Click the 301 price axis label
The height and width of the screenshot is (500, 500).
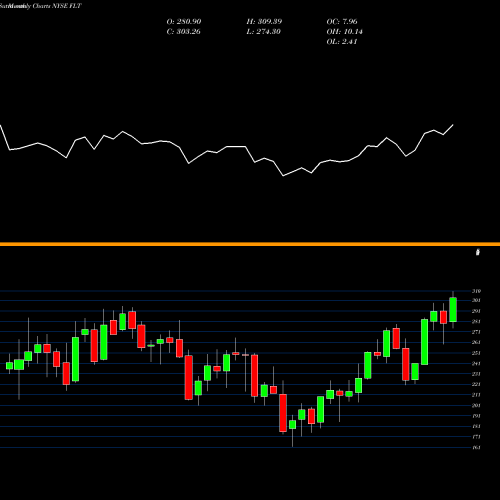click(x=476, y=300)
